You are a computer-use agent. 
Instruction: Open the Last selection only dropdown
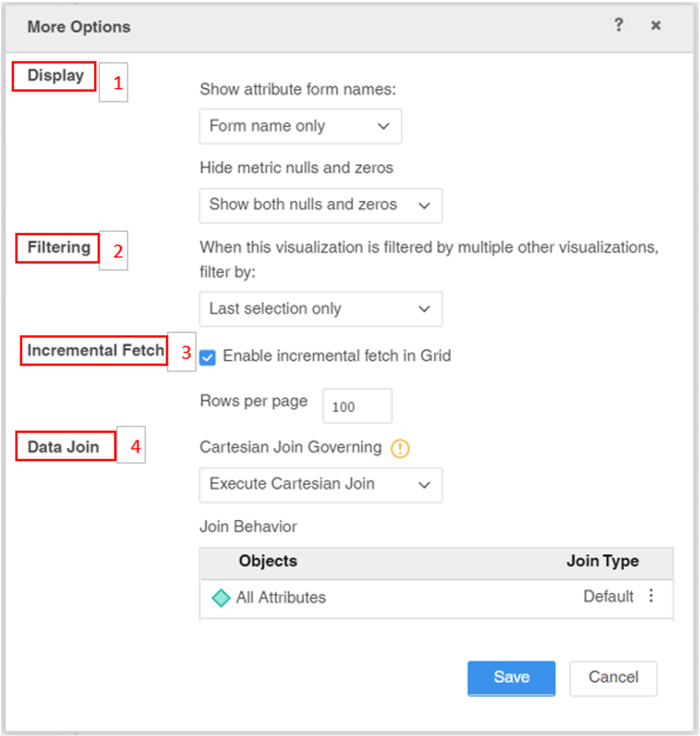320,309
